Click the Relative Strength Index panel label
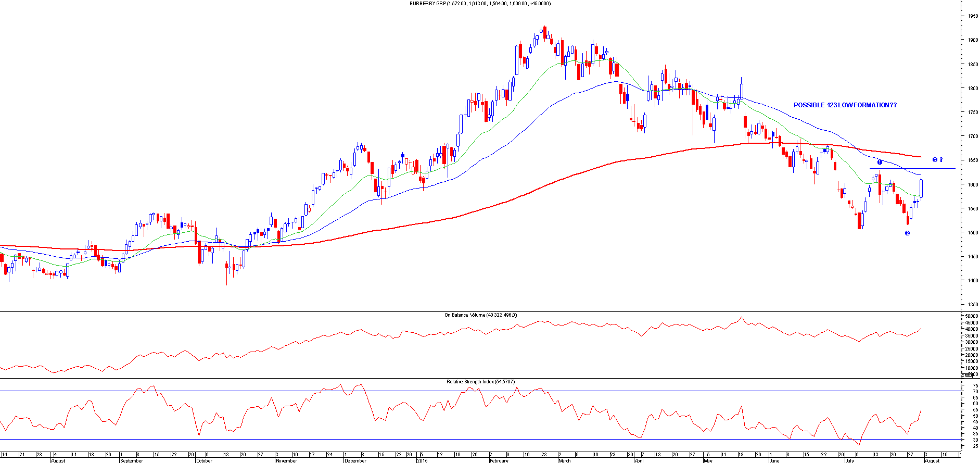This screenshot has width=980, height=463. (480, 382)
